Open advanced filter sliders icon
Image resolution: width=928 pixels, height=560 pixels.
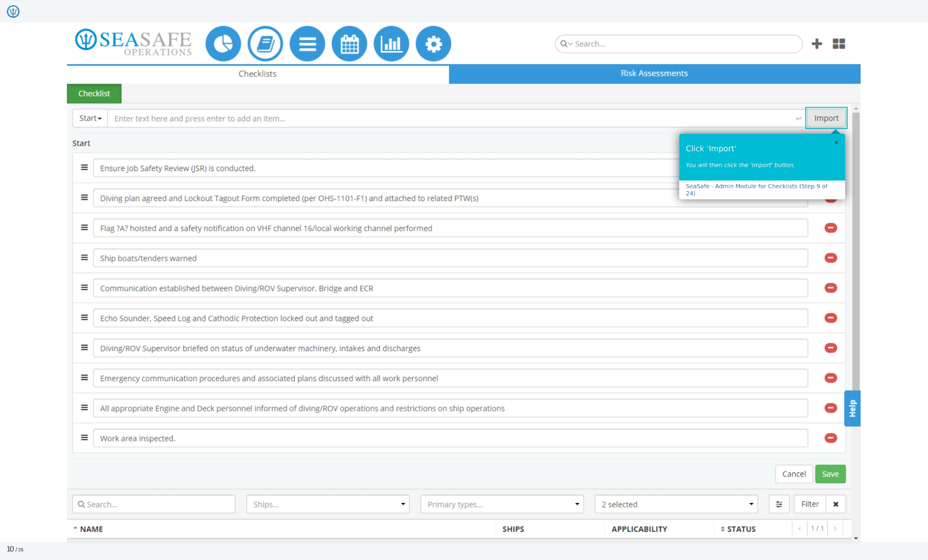[779, 505]
